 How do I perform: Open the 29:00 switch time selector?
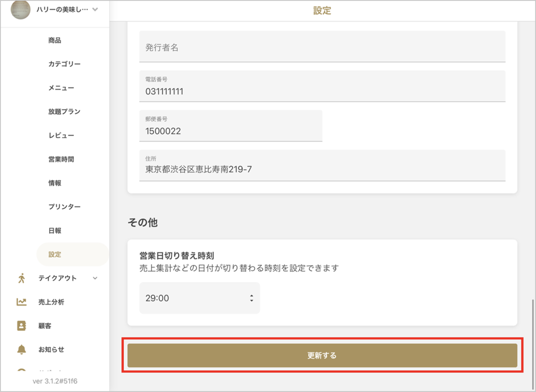click(200, 298)
